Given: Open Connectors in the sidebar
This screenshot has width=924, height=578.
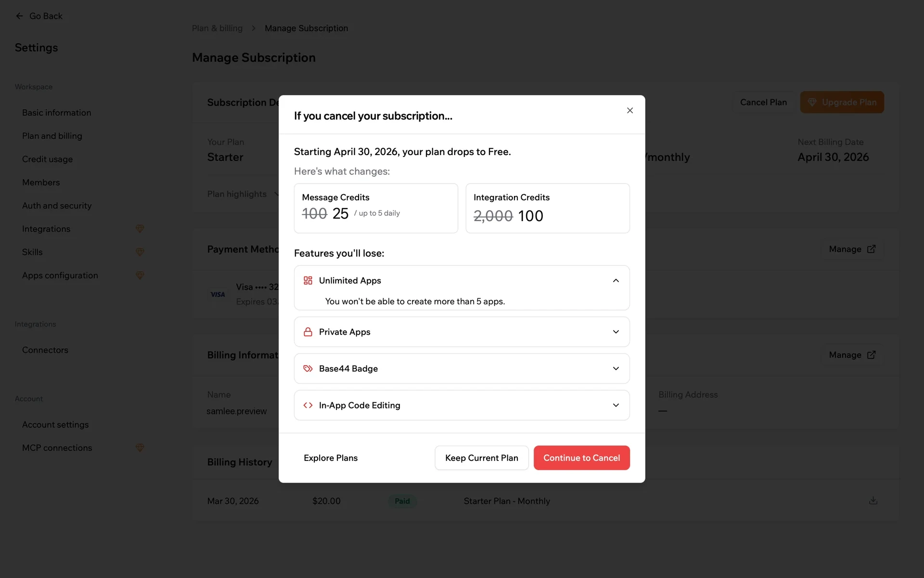Looking at the screenshot, I should [45, 350].
